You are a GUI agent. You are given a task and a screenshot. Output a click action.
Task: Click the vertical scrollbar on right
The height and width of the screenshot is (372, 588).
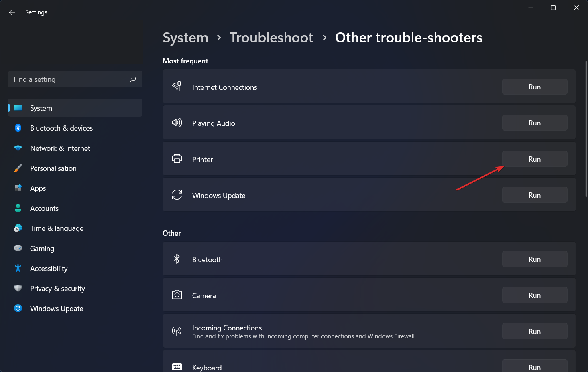pos(586,128)
